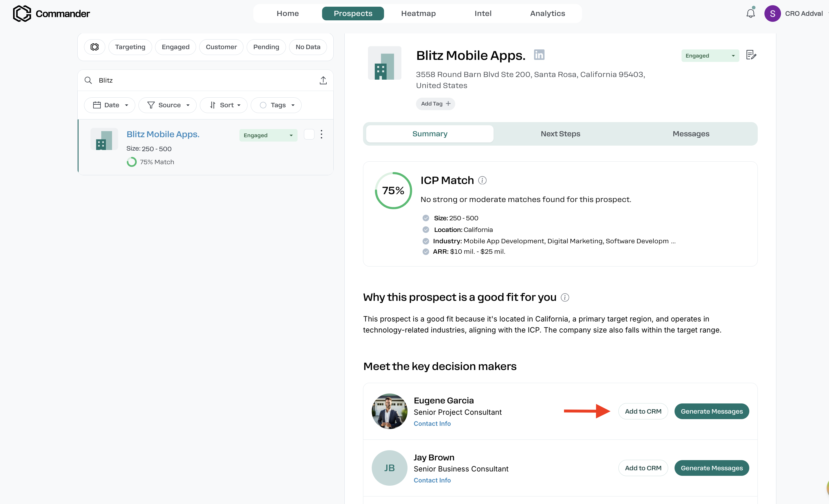Open the Source filter dropdown

tap(168, 105)
